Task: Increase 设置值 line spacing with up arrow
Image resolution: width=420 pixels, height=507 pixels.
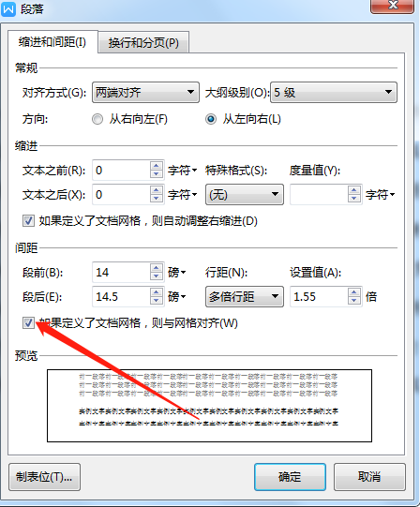Action: [x=354, y=292]
